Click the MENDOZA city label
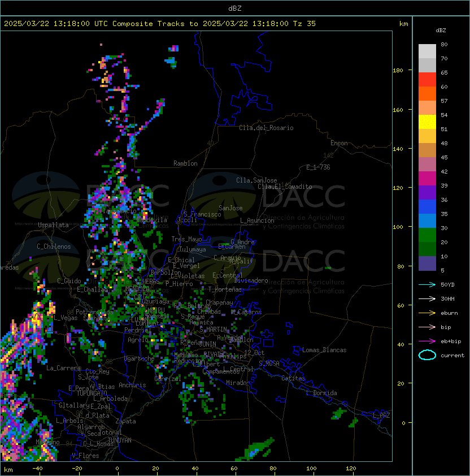This screenshot has height=476, width=470. coord(137,288)
